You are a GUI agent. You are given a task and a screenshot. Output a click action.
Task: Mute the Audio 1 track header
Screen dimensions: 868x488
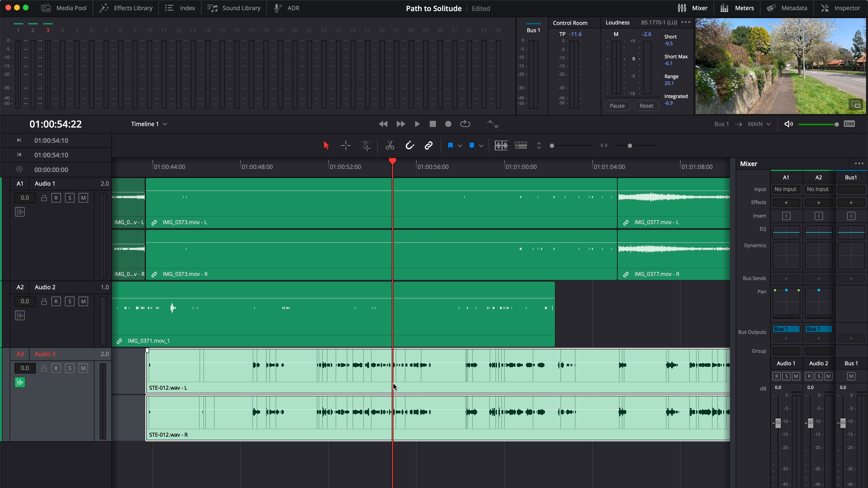pos(83,198)
